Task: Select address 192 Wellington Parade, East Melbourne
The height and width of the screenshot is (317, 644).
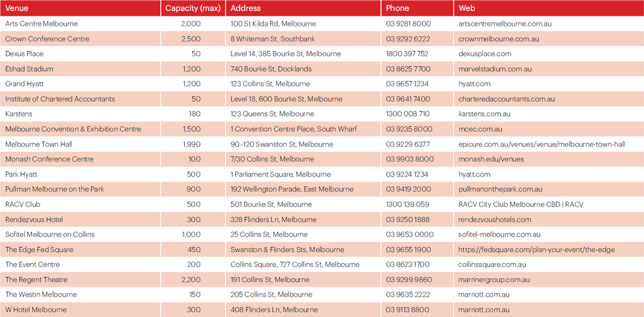Action: point(292,189)
